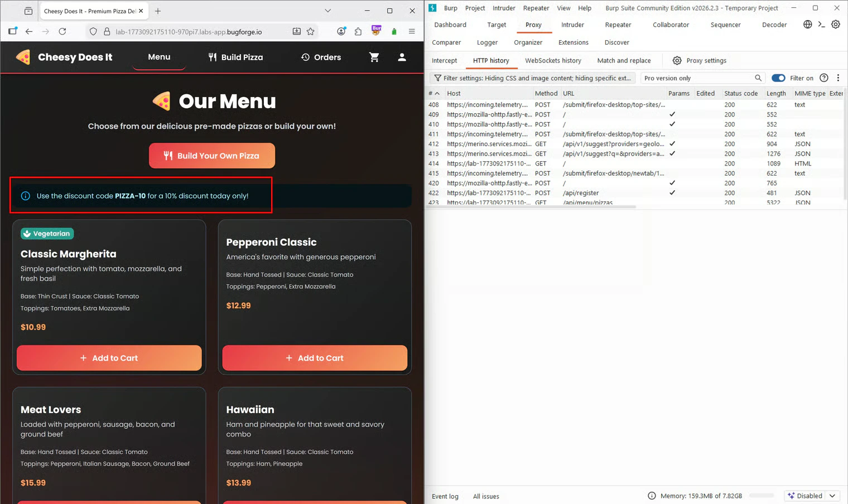Click the Burp Suite logo icon
The image size is (848, 504).
point(432,8)
